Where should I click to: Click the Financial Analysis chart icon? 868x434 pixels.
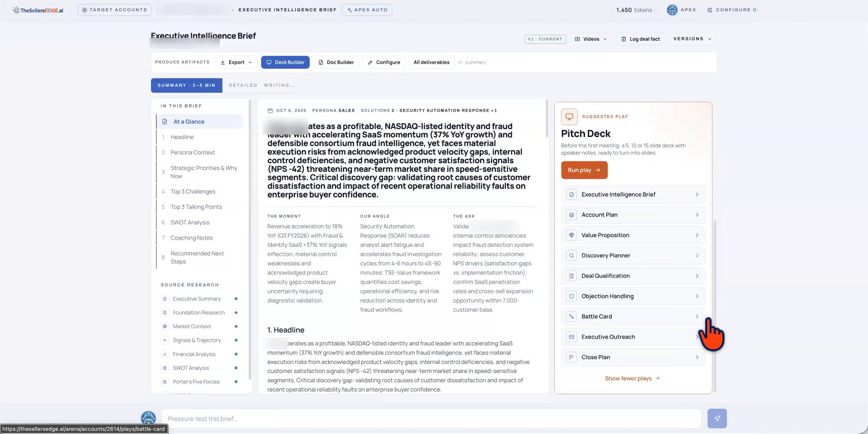point(165,354)
